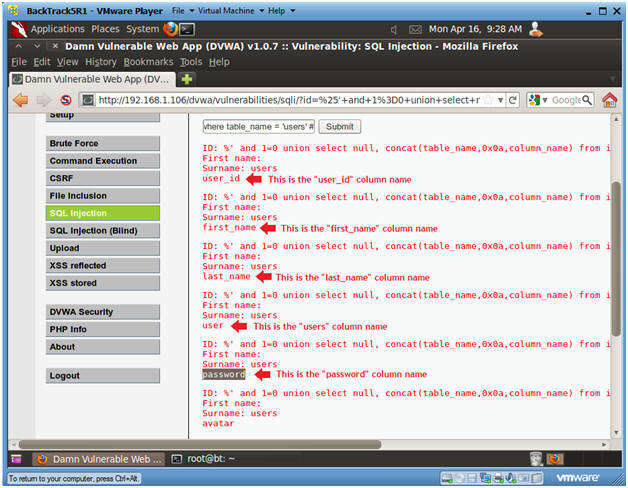Open DVWA Security settings
This screenshot has height=488, width=628.
point(103,312)
